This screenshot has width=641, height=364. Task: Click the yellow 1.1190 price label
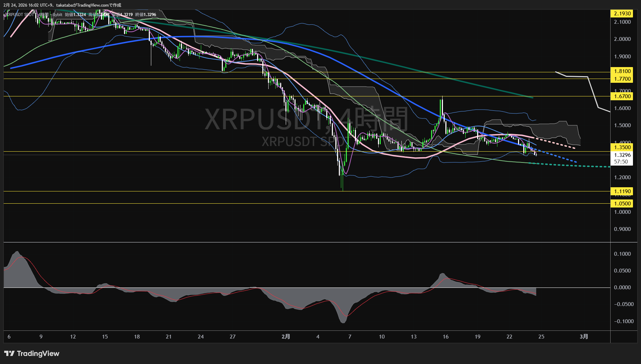pos(622,191)
